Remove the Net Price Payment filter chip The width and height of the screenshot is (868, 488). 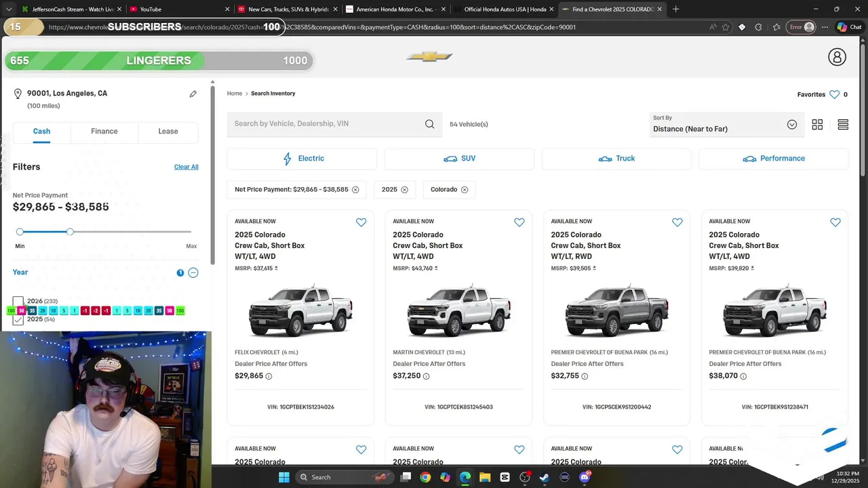tap(355, 190)
